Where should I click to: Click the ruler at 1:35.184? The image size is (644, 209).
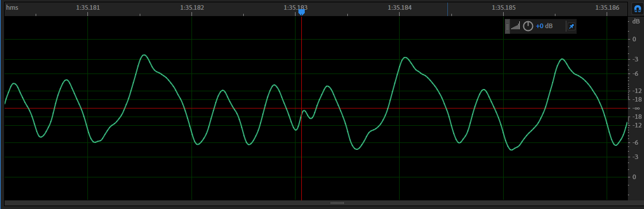click(x=400, y=7)
